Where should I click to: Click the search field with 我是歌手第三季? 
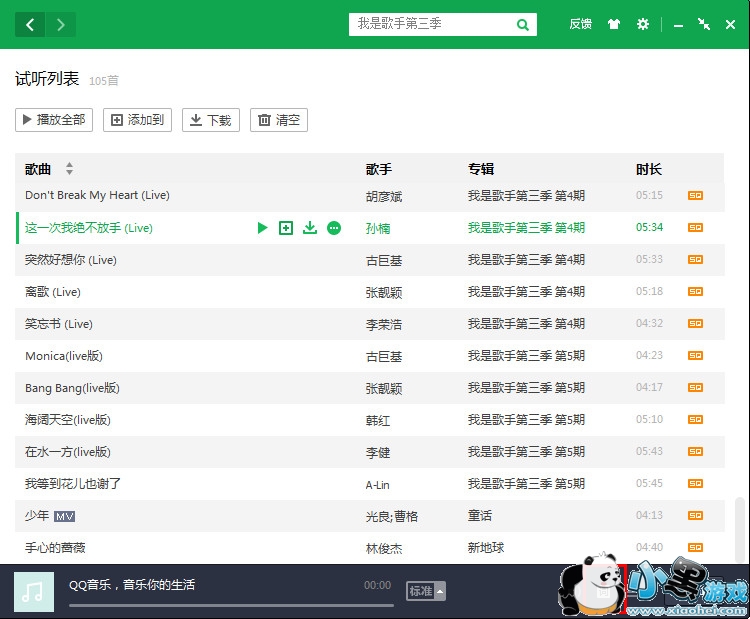click(x=430, y=25)
